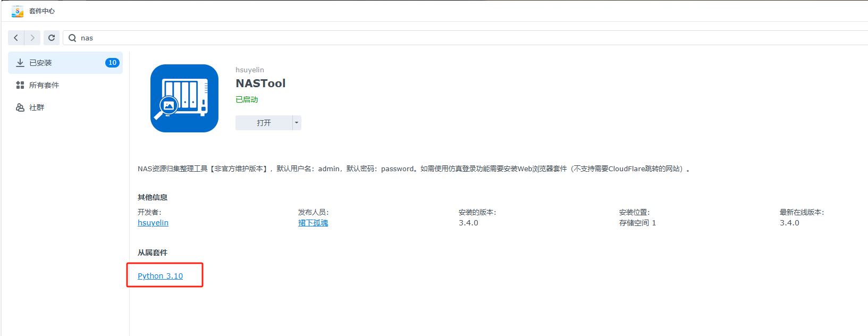This screenshot has height=336, width=868.
Task: Open the 裙下孤魂 publisher link
Action: tap(313, 223)
